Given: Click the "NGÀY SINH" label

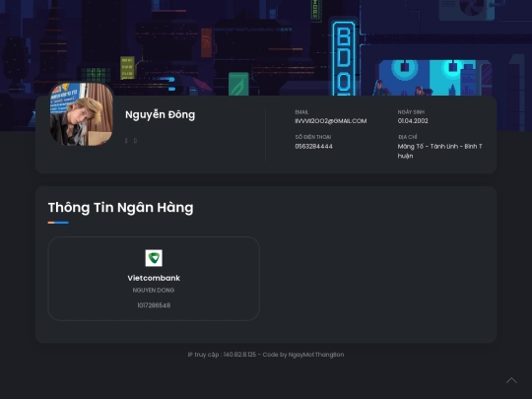Looking at the screenshot, I should (411, 111).
